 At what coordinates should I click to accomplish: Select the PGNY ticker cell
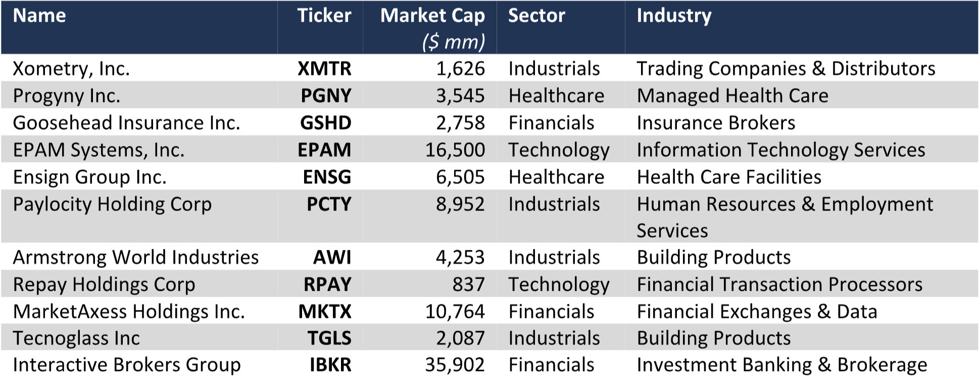pyautogui.click(x=326, y=96)
